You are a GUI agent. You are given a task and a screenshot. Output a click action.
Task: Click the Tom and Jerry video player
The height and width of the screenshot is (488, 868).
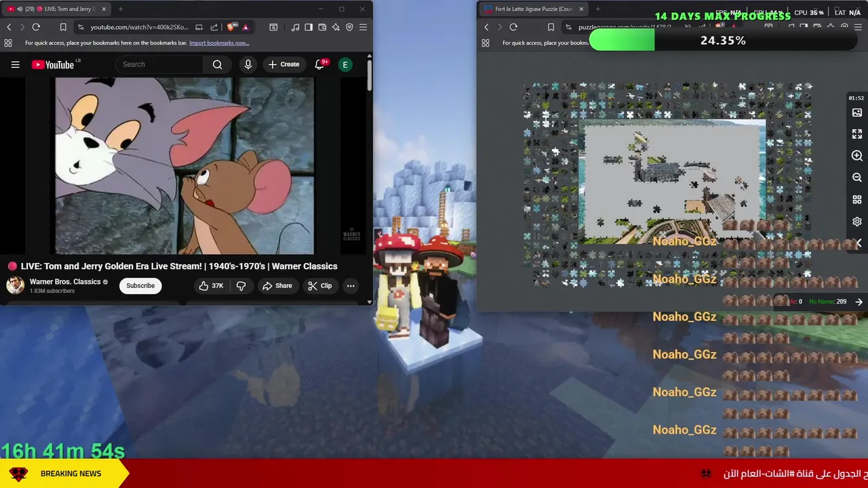pos(184,165)
